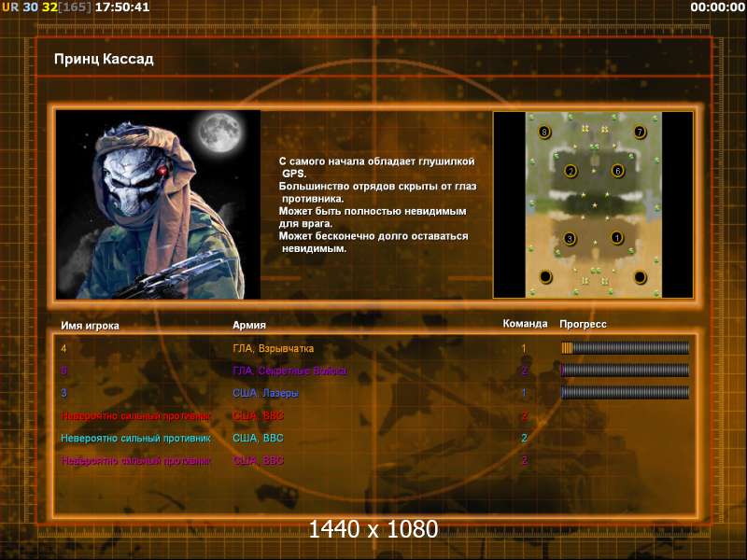The width and height of the screenshot is (747, 560).
Task: Click the 00:00:00 timer at top right
Action: point(717,7)
